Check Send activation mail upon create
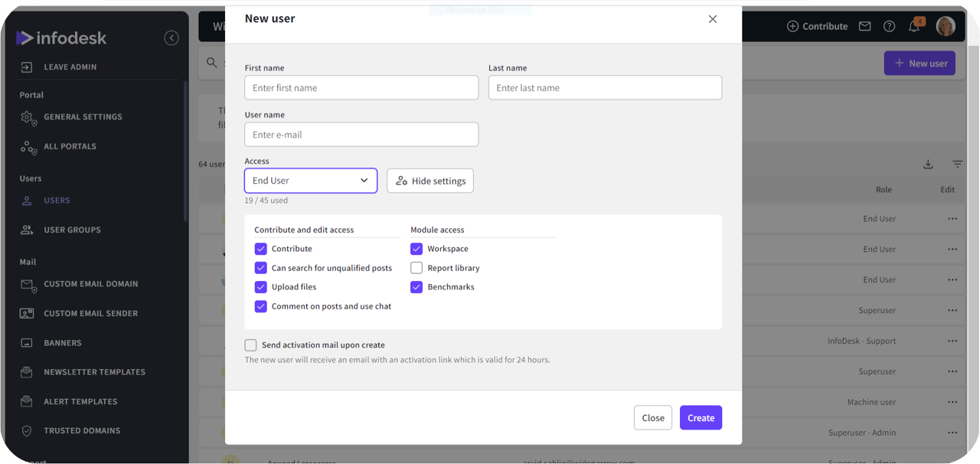This screenshot has height=464, width=980. (250, 345)
